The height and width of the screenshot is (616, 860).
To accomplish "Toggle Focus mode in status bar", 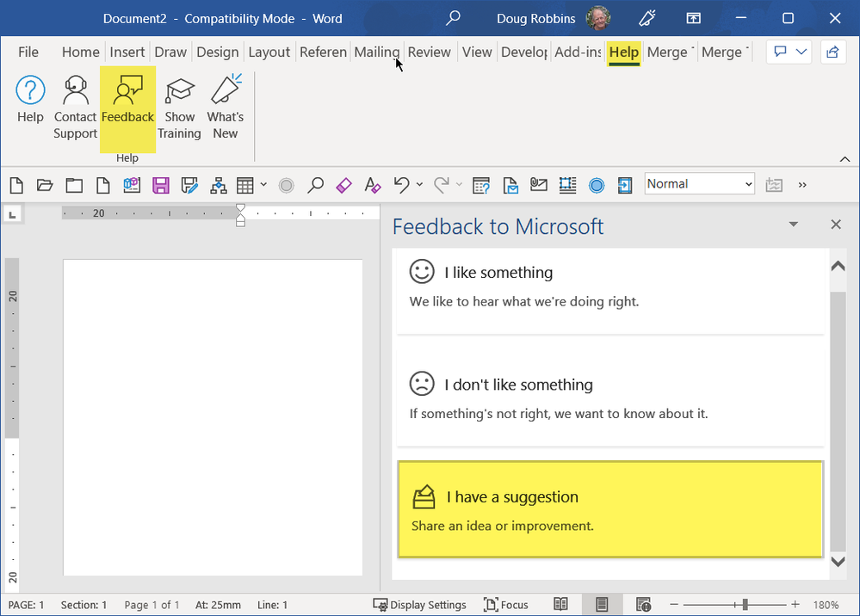I will [505, 605].
